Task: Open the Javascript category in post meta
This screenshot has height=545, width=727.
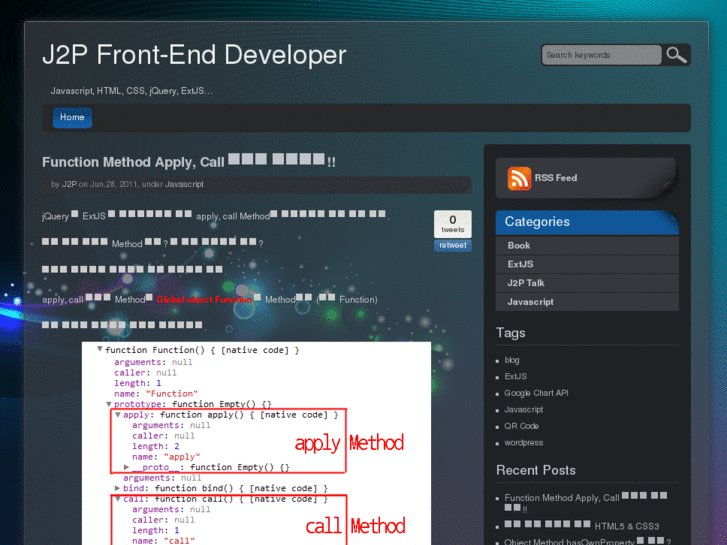Action: coord(184,184)
